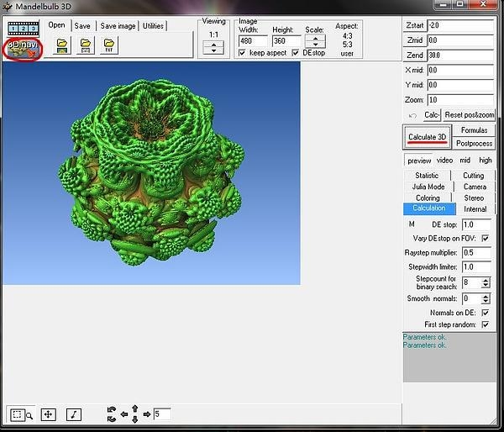Click the Viewing scale spinner control
504x432 pixels.
(x=214, y=47)
